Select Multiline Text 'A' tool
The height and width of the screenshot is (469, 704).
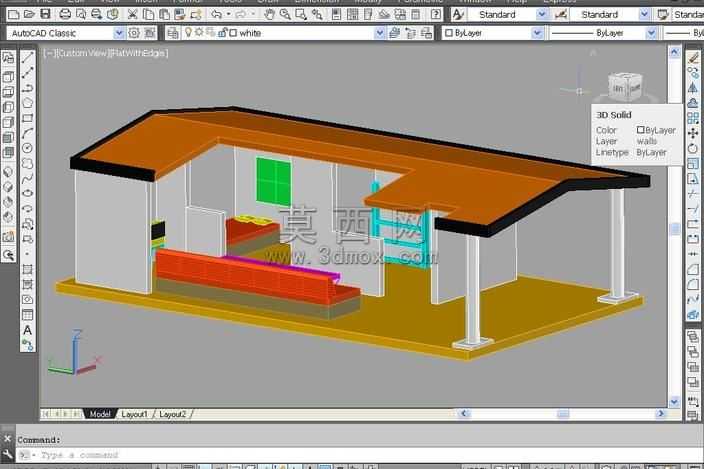pos(27,330)
